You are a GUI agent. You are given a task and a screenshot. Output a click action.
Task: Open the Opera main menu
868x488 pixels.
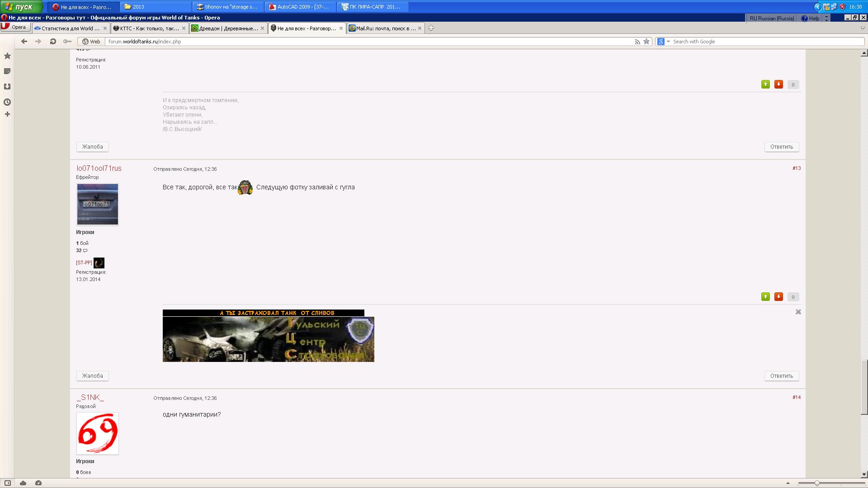pos(15,28)
